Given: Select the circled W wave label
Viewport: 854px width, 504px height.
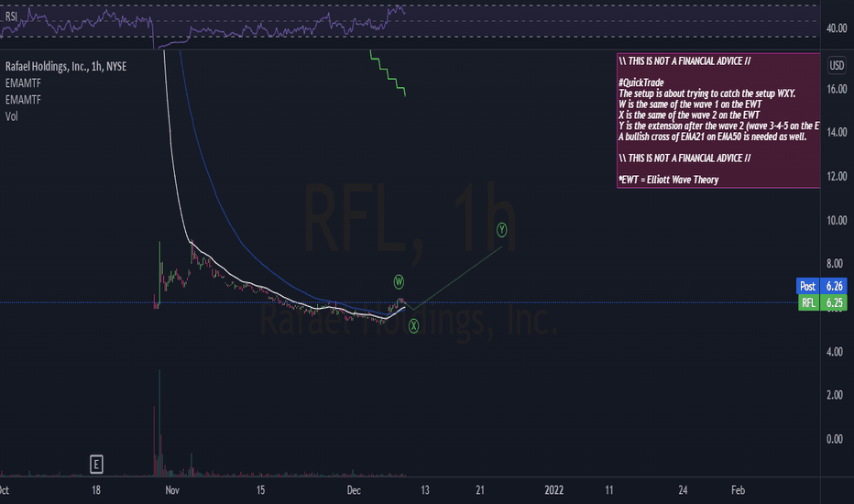Looking at the screenshot, I should (x=399, y=281).
